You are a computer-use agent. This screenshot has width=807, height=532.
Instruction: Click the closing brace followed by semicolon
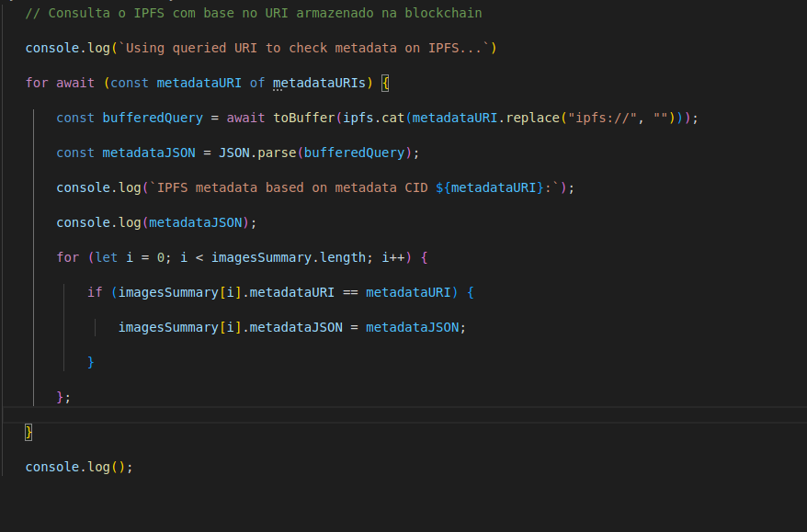pyautogui.click(x=63, y=397)
